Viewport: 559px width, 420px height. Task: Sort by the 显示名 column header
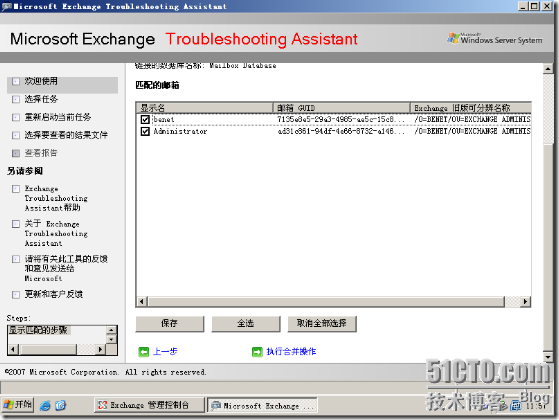204,108
